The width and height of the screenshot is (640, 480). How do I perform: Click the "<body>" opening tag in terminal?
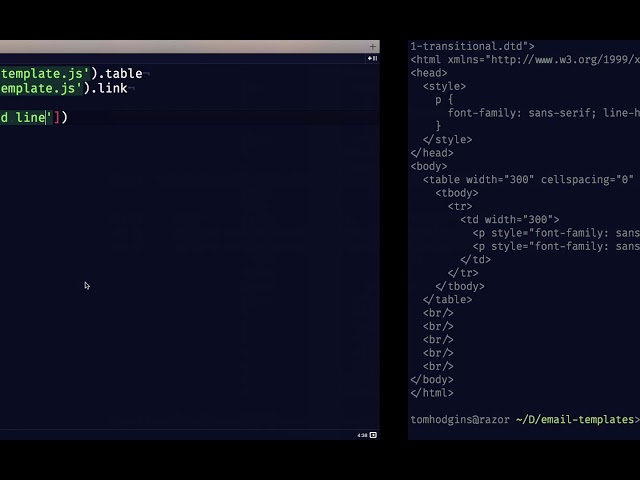click(429, 167)
